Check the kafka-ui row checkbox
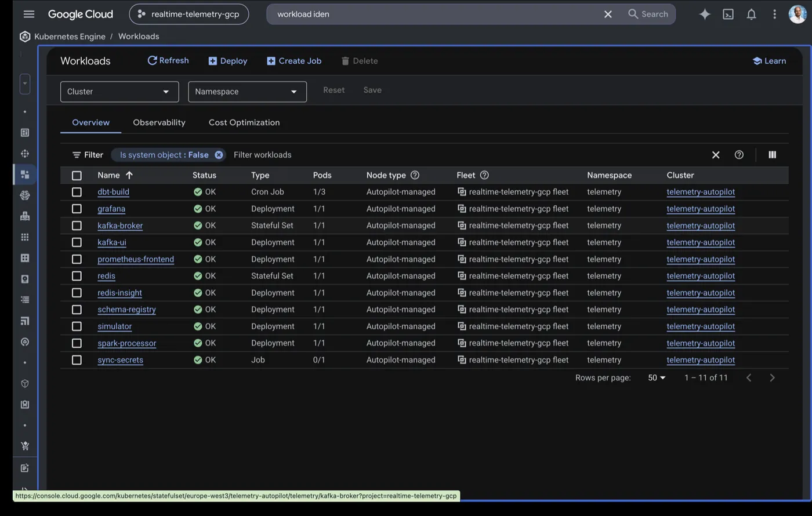Viewport: 812px width, 516px height. (x=77, y=242)
